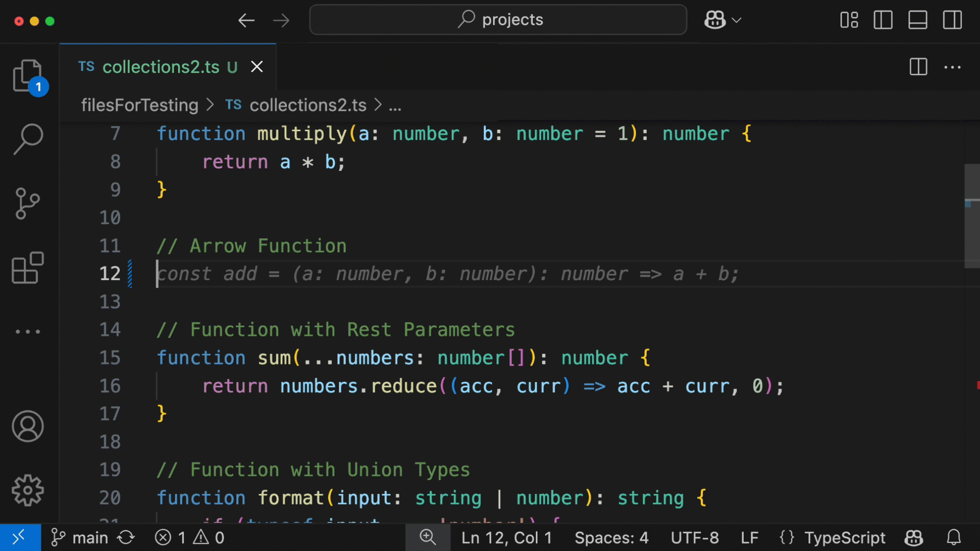Open the Source Control view
The width and height of the screenshot is (980, 551).
pyautogui.click(x=28, y=204)
